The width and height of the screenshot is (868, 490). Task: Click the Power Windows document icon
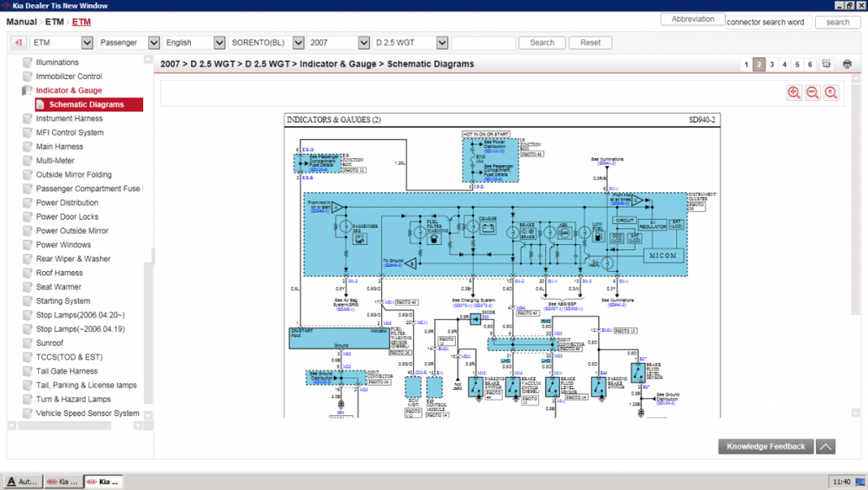coord(28,245)
